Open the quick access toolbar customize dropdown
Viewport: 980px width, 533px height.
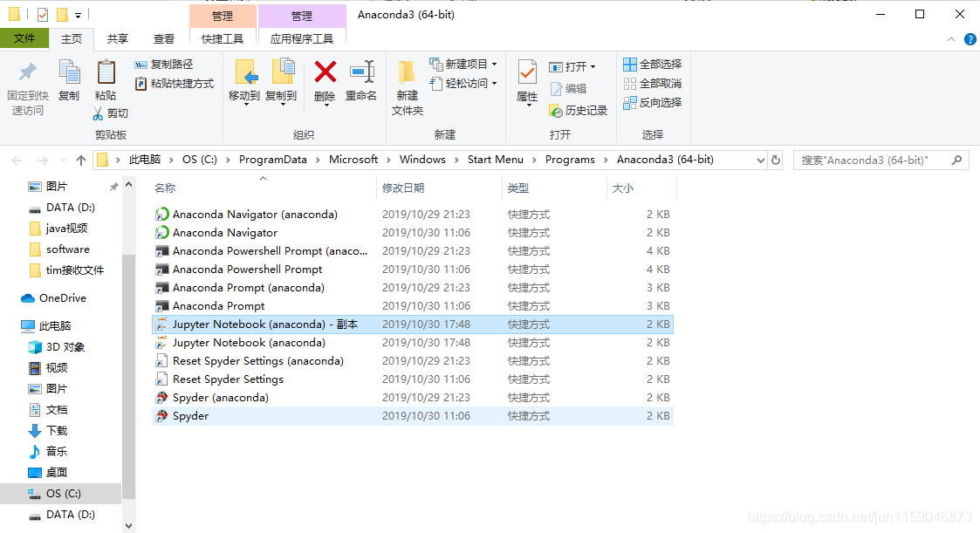click(x=79, y=14)
